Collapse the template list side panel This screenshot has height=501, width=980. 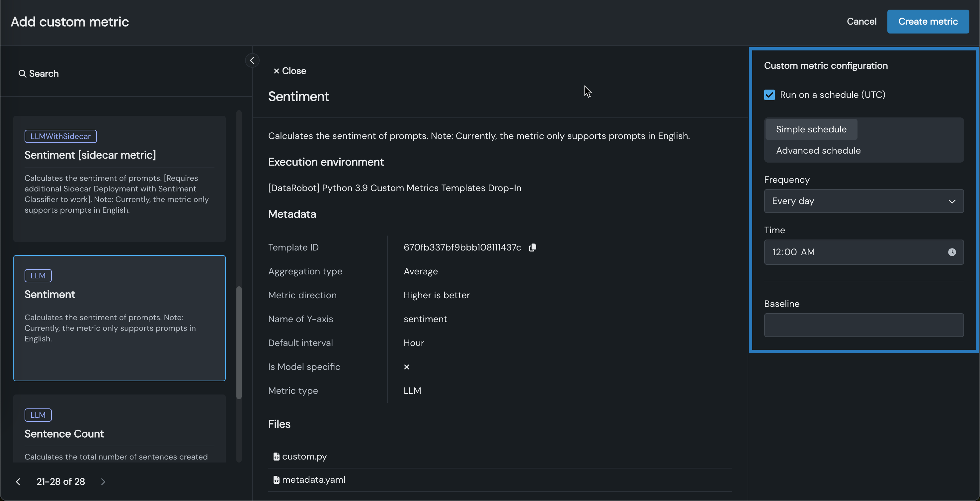(252, 60)
